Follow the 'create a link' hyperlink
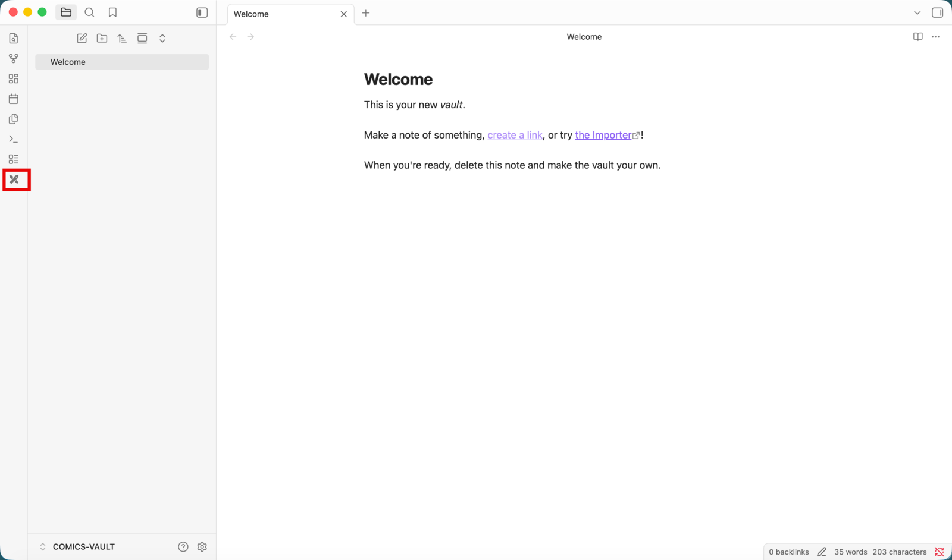 pyautogui.click(x=515, y=135)
